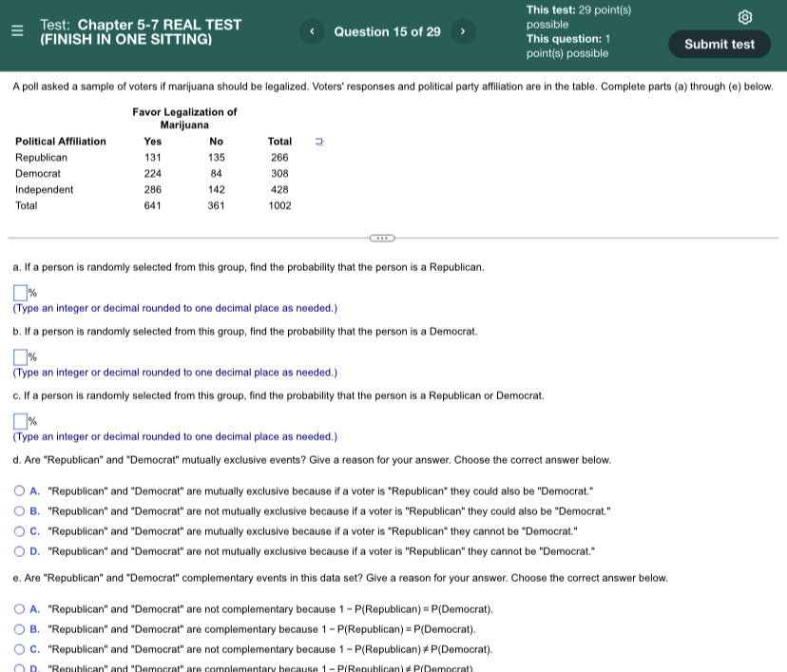Click the column total 361 cell
This screenshot has width=787, height=672.
[x=217, y=205]
